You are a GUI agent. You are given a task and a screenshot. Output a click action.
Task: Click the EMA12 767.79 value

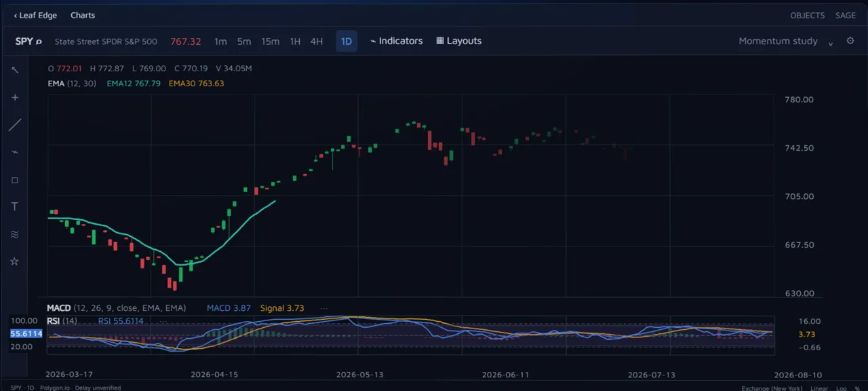[134, 83]
